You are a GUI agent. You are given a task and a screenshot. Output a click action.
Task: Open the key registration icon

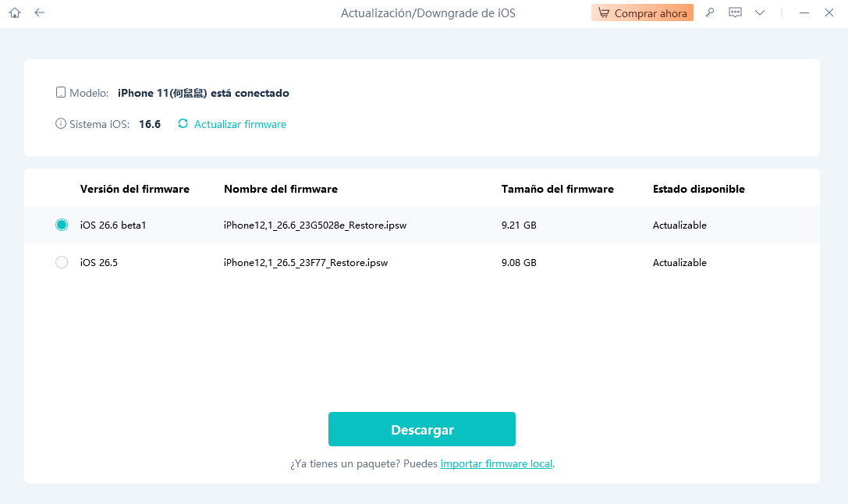pos(710,12)
